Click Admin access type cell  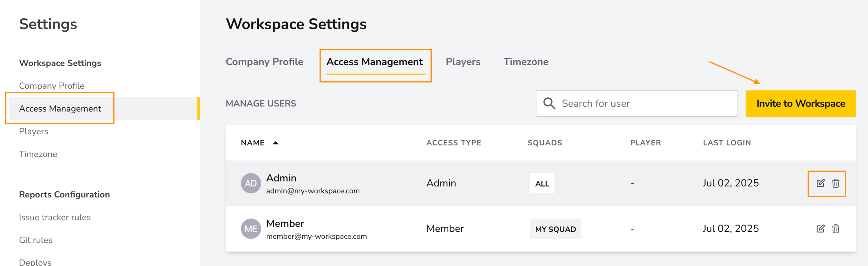[x=441, y=183]
